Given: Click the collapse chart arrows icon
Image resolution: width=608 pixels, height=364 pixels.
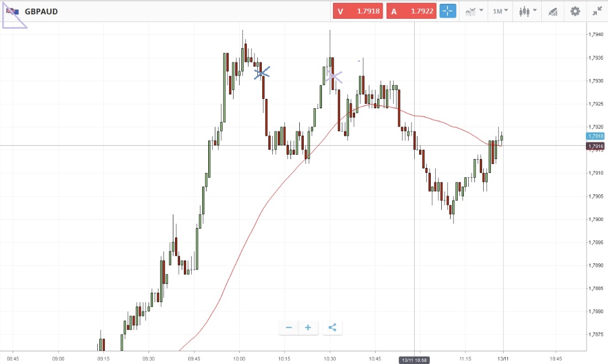Looking at the screenshot, I should [597, 11].
